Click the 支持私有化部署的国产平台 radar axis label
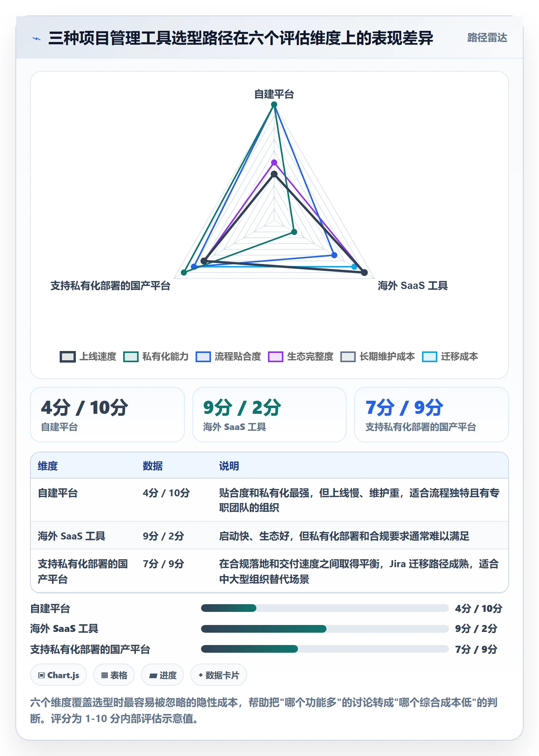Image resolution: width=539 pixels, height=756 pixels. 110,286
